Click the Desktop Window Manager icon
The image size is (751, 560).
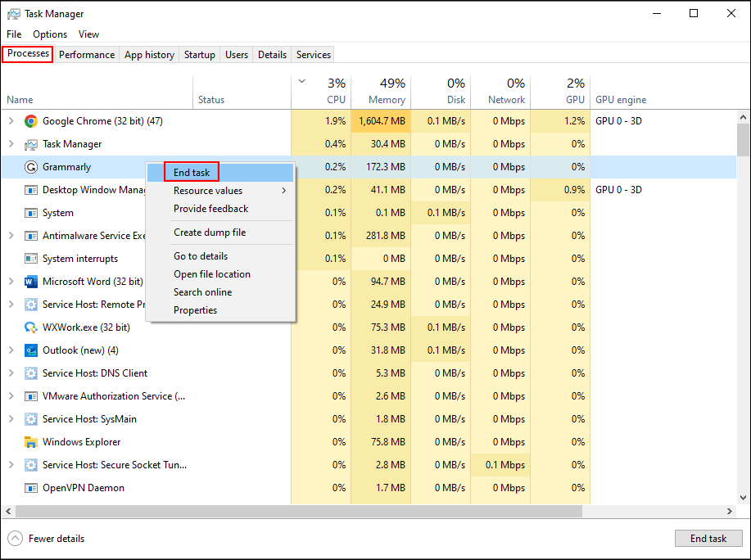pos(30,189)
